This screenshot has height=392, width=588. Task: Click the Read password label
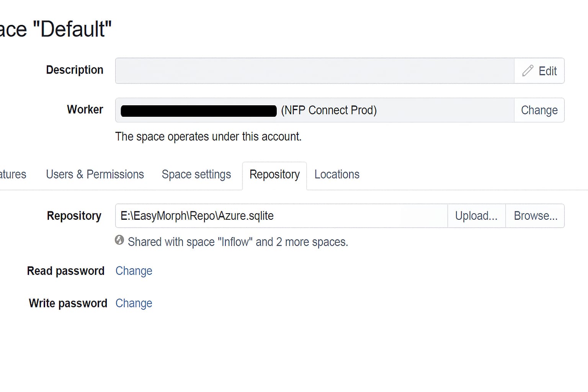coord(65,271)
